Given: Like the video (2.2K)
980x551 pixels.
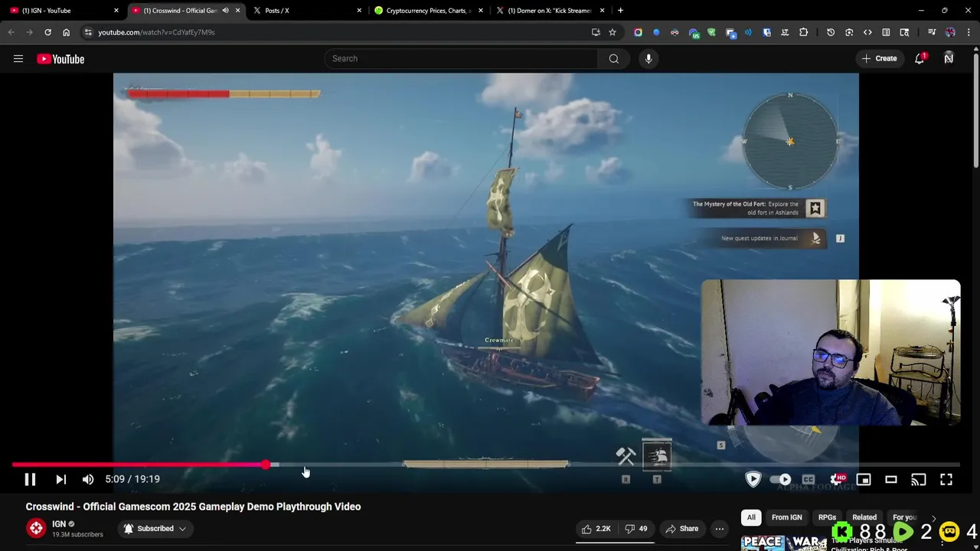Looking at the screenshot, I should pos(596,529).
